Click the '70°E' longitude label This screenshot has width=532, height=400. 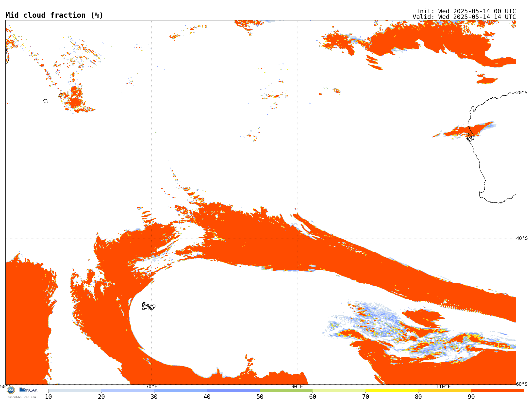(151, 387)
